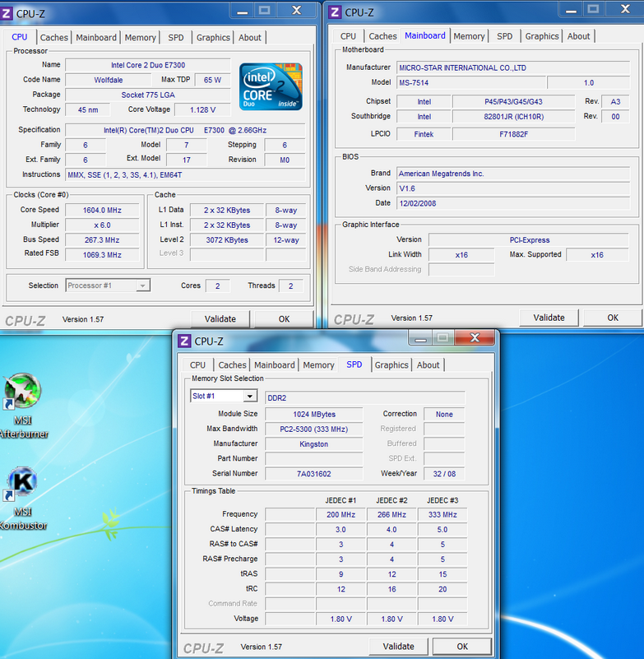Switch to Mainboard tab in CPU window
Image resolution: width=644 pixels, height=659 pixels.
pos(96,37)
